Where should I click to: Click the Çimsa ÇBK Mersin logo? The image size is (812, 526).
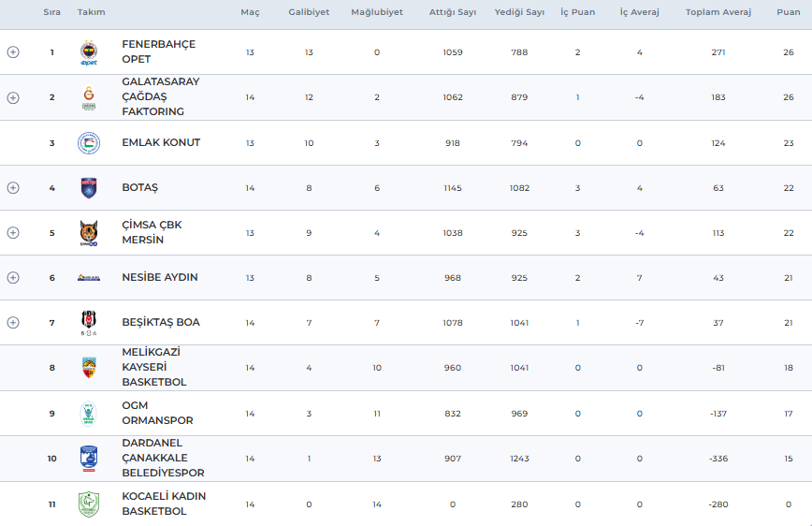click(89, 233)
